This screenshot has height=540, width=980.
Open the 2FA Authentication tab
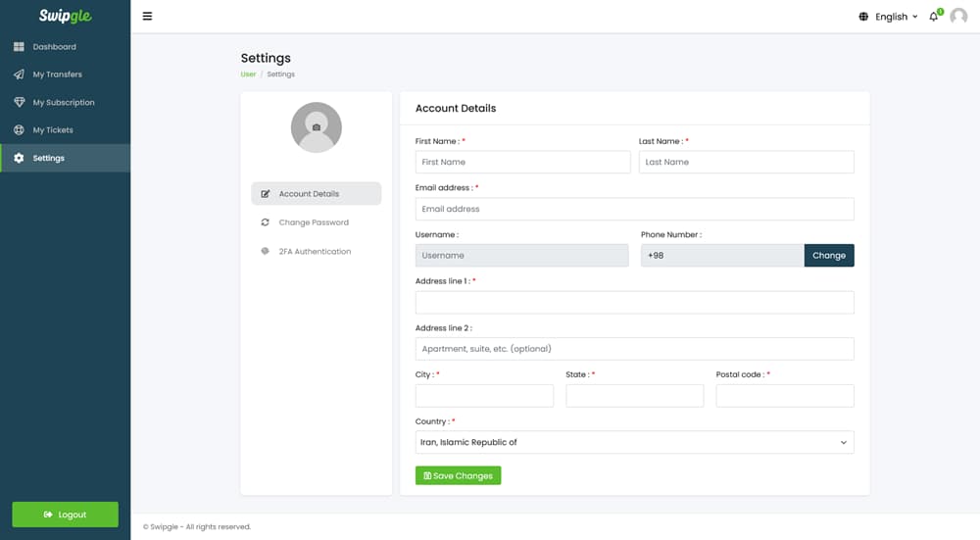(317, 251)
